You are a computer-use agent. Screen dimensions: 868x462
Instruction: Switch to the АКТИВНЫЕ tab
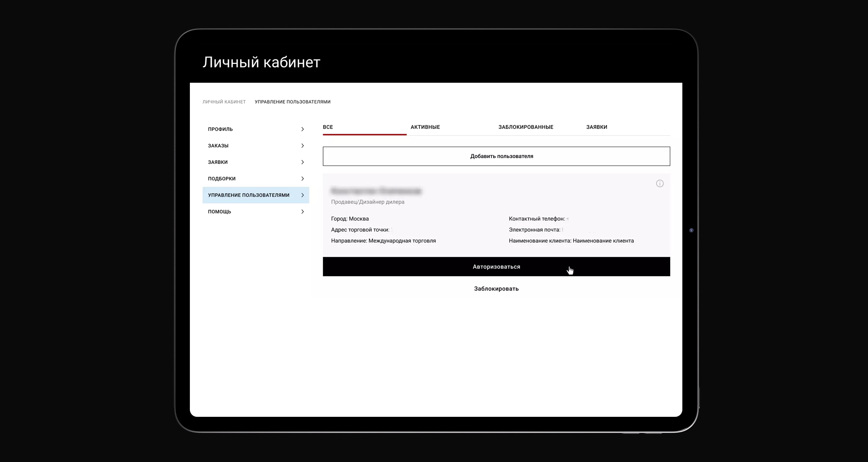(x=425, y=127)
